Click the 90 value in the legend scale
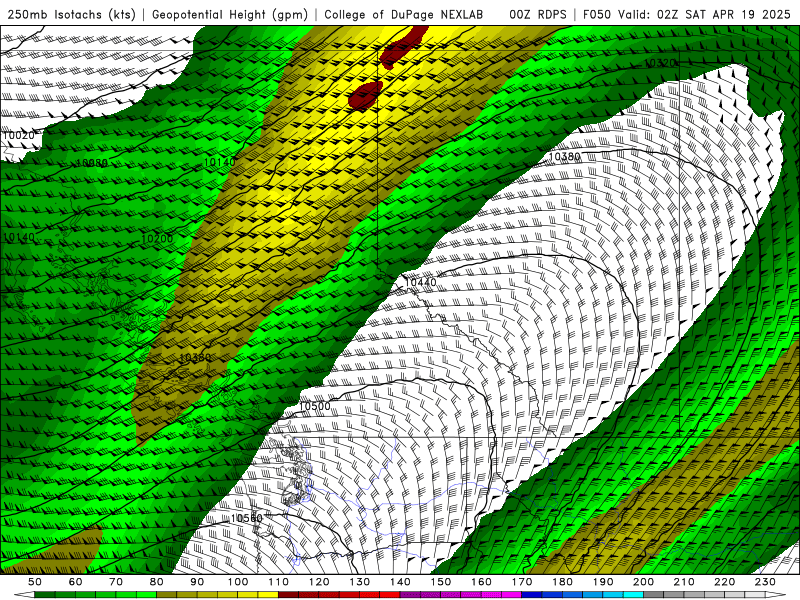 (x=197, y=582)
